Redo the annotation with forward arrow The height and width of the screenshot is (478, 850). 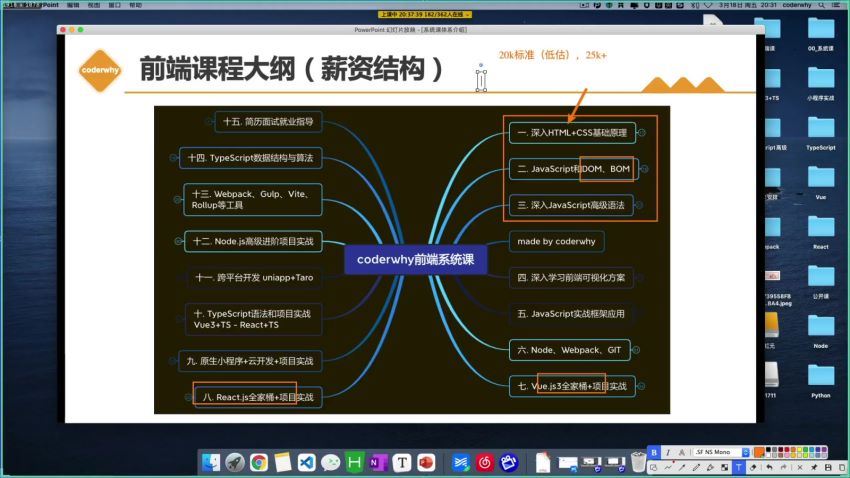point(784,467)
